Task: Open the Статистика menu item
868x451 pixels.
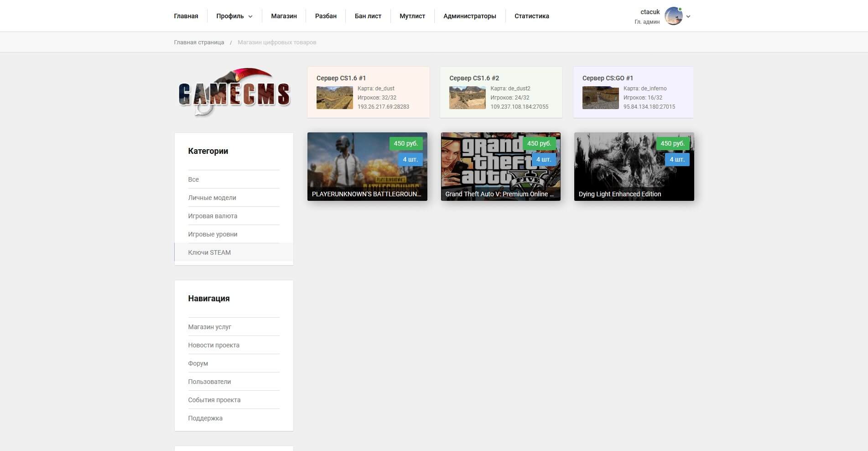Action: click(531, 16)
